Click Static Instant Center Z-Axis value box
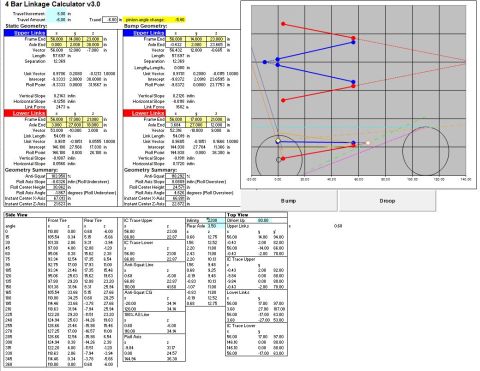The height and width of the screenshot is (371, 480). tap(56, 204)
